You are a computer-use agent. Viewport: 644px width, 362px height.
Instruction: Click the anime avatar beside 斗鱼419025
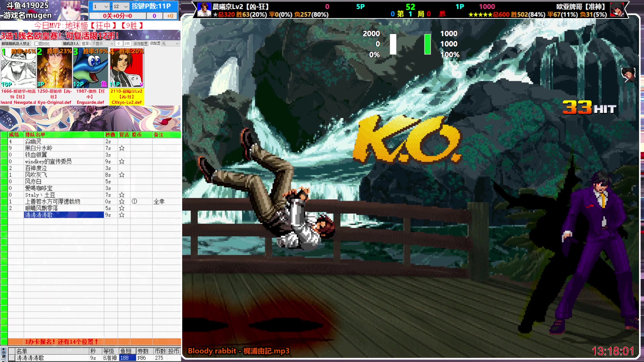[x=71, y=10]
